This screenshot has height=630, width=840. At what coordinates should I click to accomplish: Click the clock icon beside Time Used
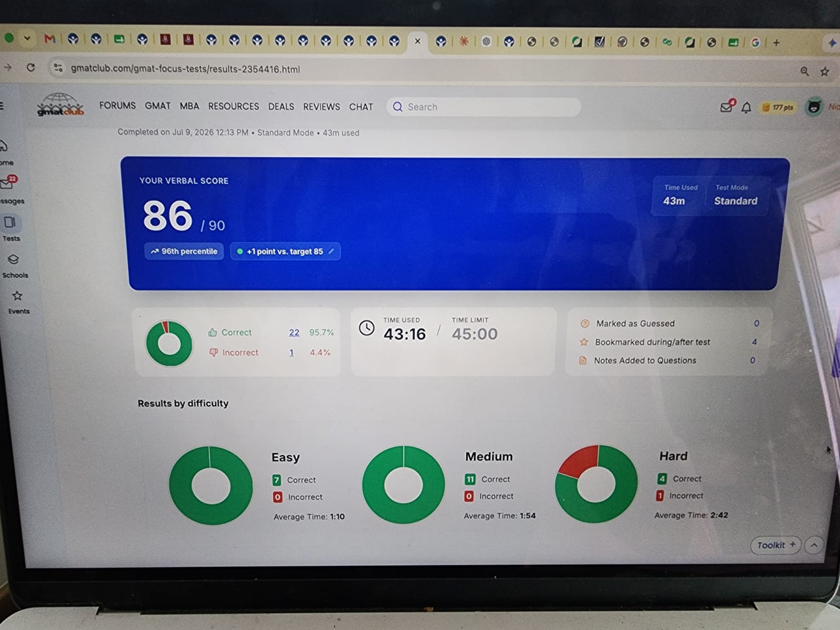click(366, 328)
